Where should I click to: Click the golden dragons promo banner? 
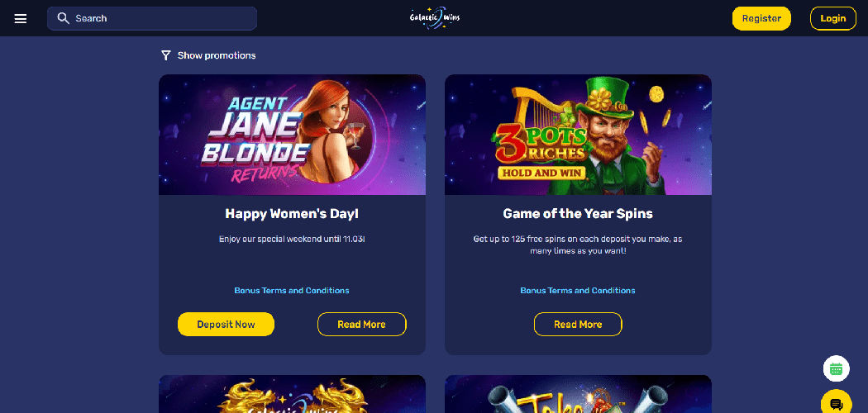(293, 394)
